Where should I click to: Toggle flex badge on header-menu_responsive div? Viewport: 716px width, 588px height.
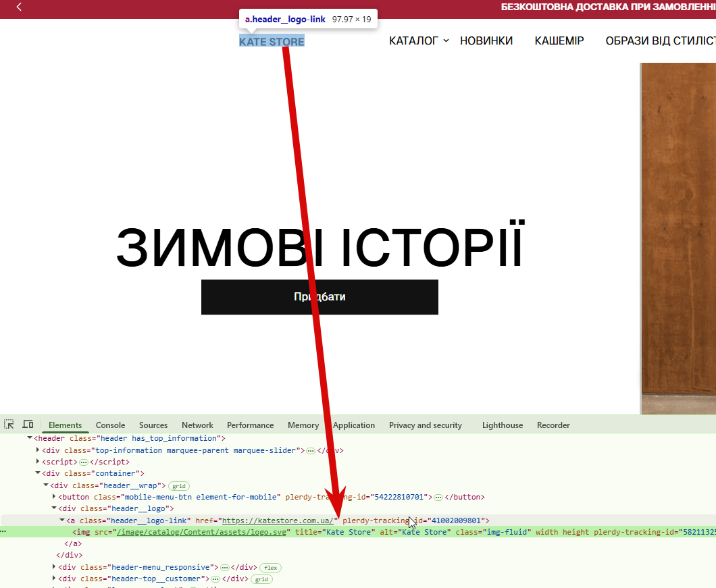(x=270, y=568)
